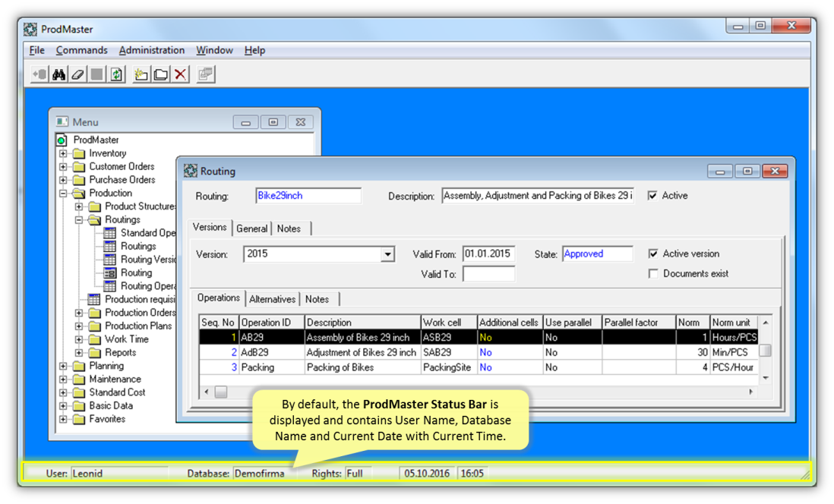Switch to the General tab
Viewport: 834px width, 504px height.
[x=251, y=228]
